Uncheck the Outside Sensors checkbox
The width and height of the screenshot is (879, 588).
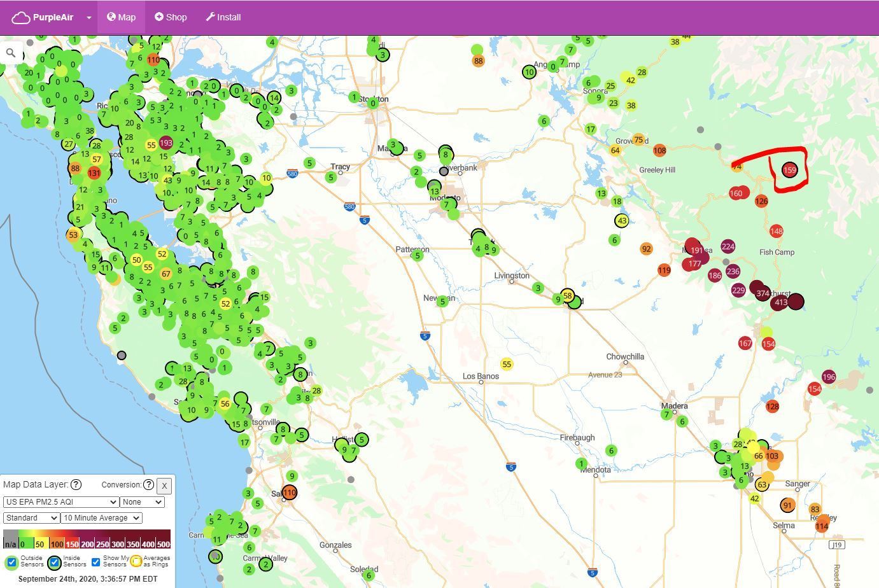pyautogui.click(x=11, y=562)
